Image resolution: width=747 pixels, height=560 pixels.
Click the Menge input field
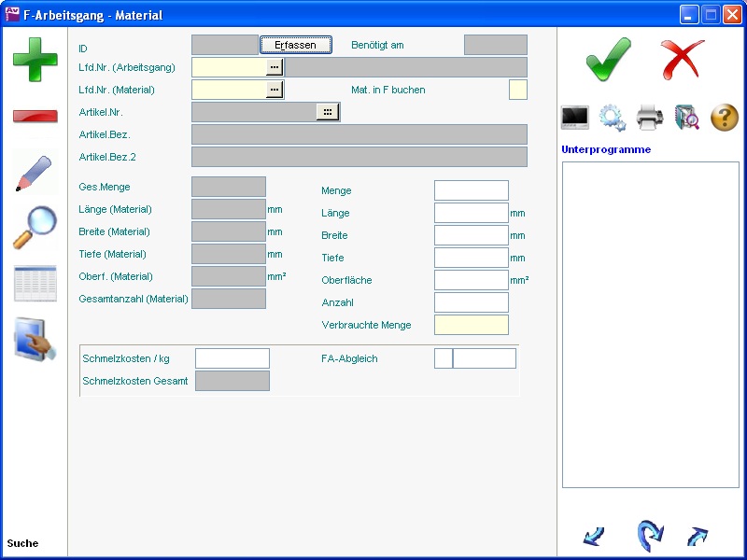471,190
